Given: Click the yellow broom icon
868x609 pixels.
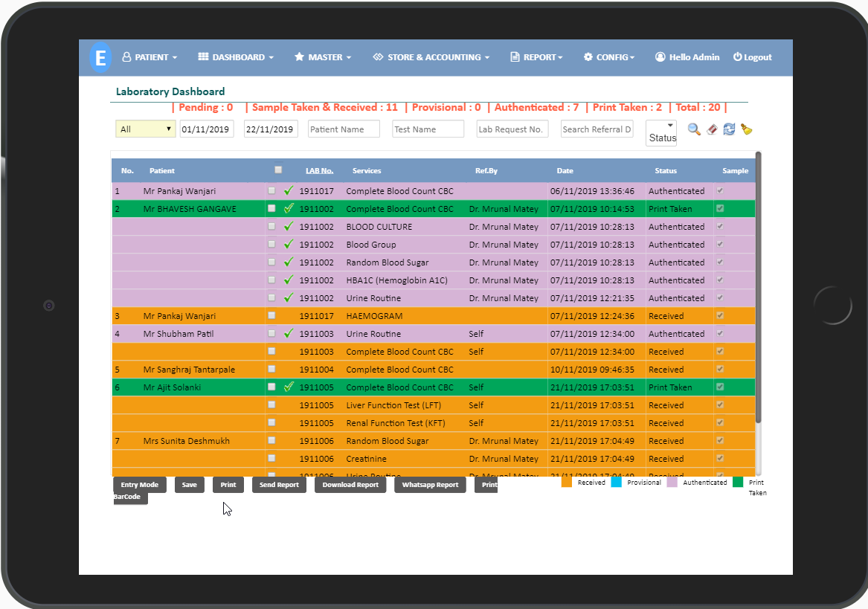Looking at the screenshot, I should [746, 129].
